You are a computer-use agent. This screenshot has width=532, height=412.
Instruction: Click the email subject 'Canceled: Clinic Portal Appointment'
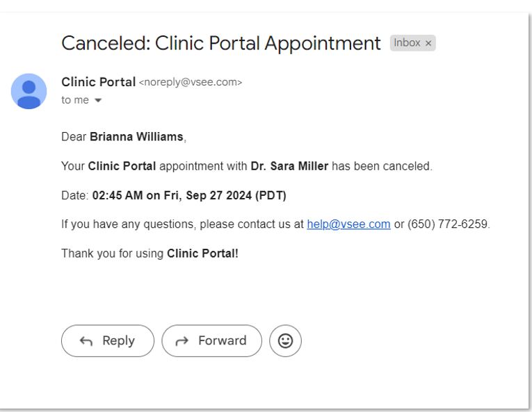pos(221,43)
